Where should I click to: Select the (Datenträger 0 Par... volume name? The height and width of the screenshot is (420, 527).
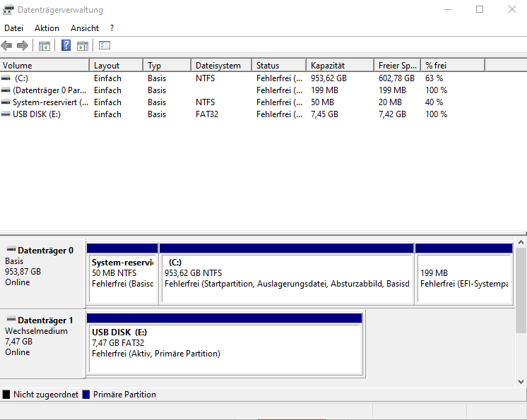[49, 90]
